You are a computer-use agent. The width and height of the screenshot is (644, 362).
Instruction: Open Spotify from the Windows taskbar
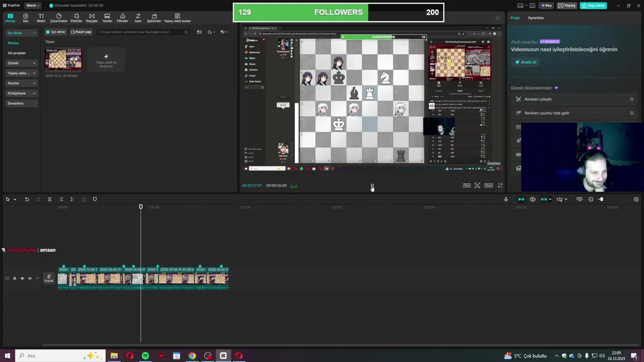click(x=145, y=355)
